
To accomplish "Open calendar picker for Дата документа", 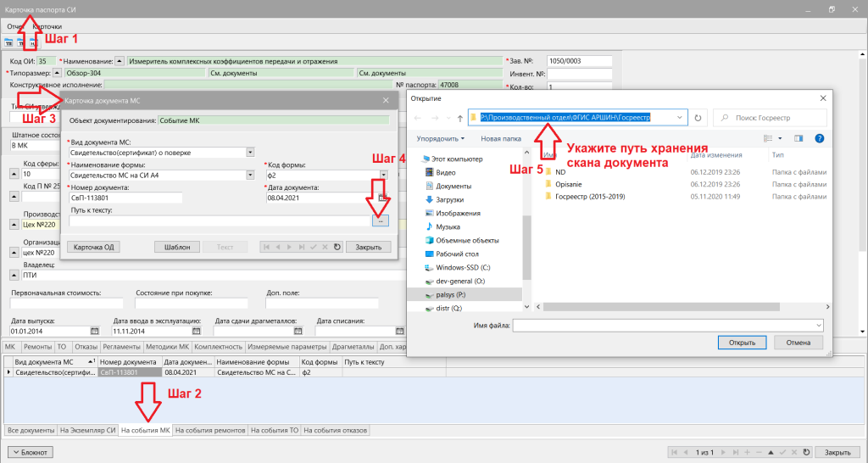I will (382, 198).
